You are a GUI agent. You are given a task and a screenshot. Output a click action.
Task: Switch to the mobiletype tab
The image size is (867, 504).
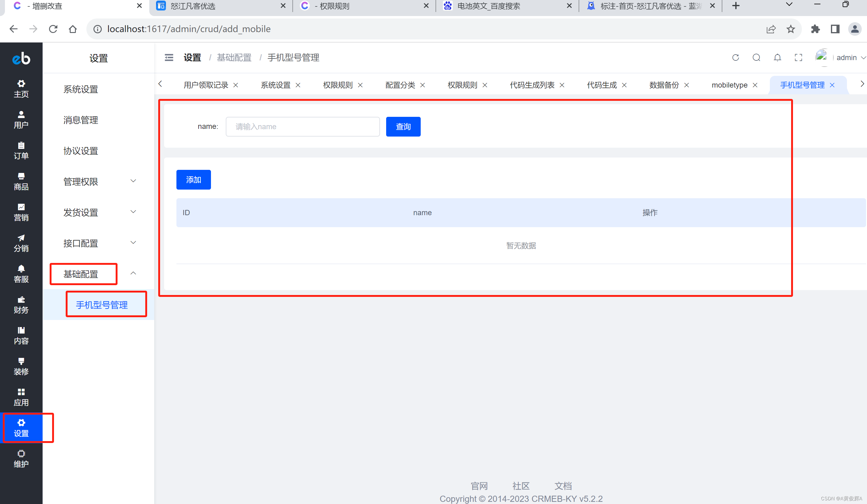[x=729, y=85]
